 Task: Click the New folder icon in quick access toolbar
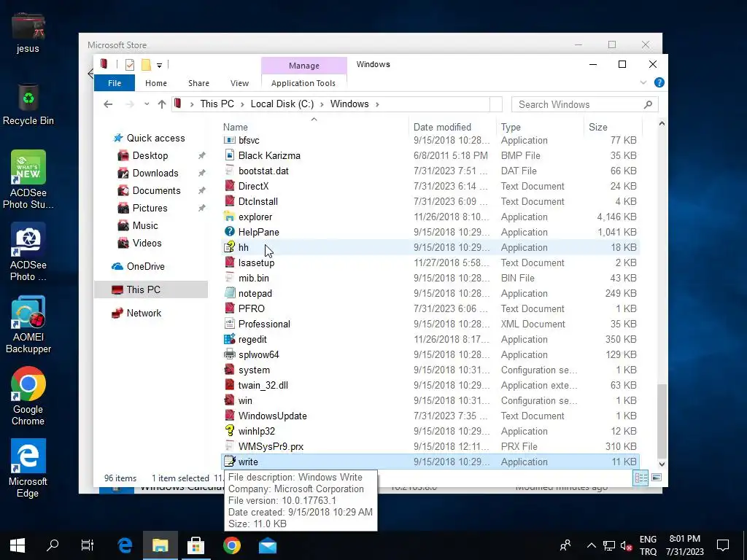pyautogui.click(x=146, y=65)
